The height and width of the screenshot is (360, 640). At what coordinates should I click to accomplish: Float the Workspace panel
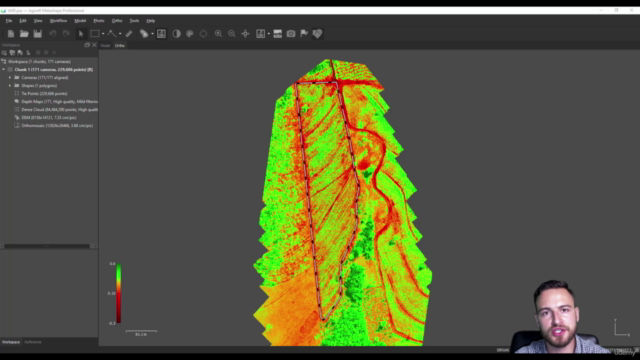[87, 45]
